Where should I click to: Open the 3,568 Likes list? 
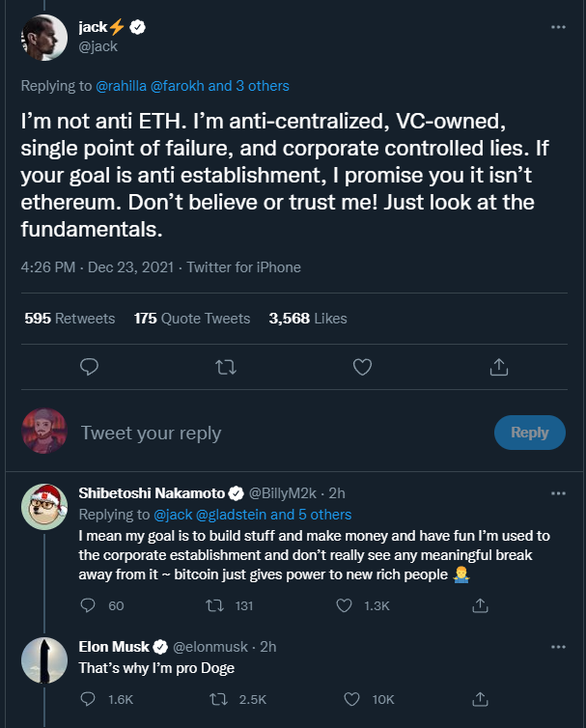[x=308, y=319]
